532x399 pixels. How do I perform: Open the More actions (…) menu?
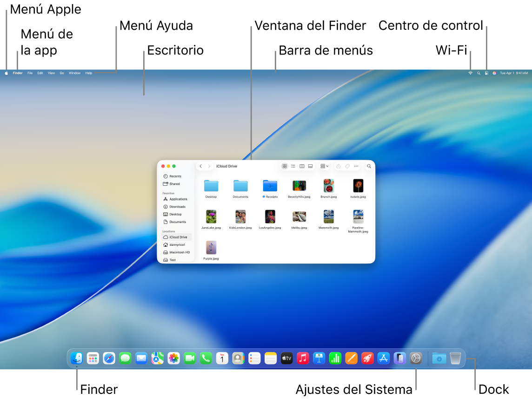356,166
